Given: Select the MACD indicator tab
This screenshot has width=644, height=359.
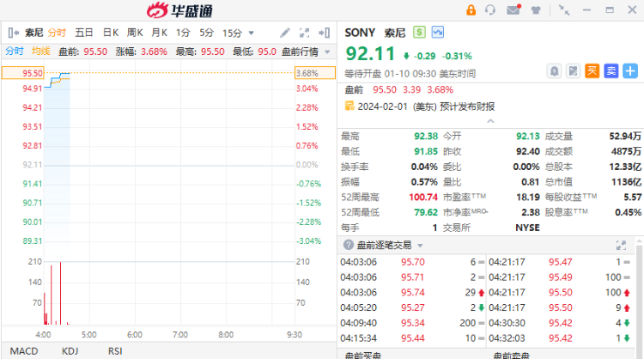Looking at the screenshot, I should click(x=23, y=350).
